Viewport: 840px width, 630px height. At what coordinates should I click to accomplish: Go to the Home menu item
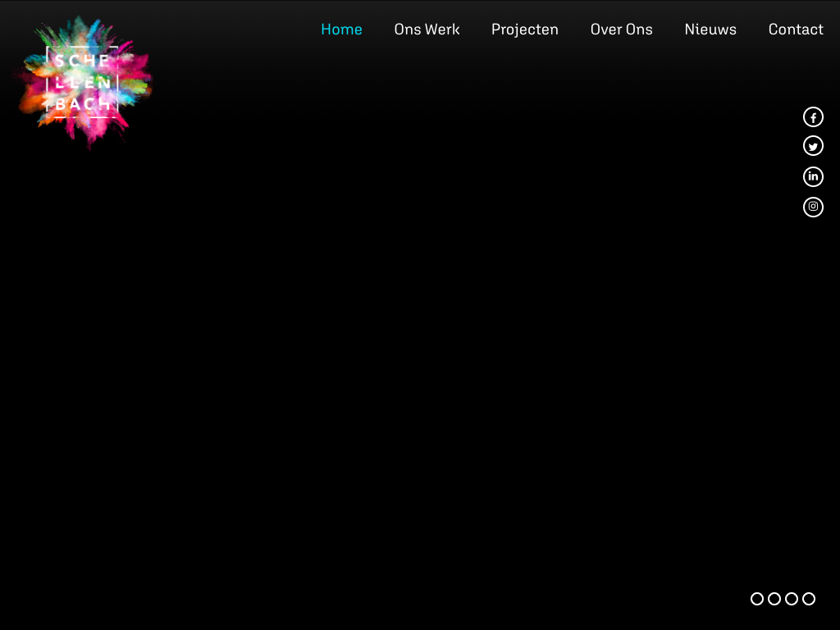point(341,30)
